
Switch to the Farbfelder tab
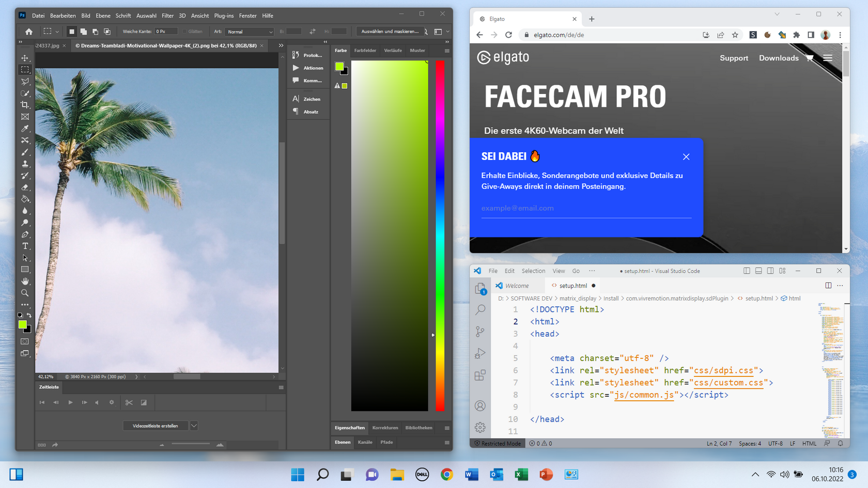point(365,51)
